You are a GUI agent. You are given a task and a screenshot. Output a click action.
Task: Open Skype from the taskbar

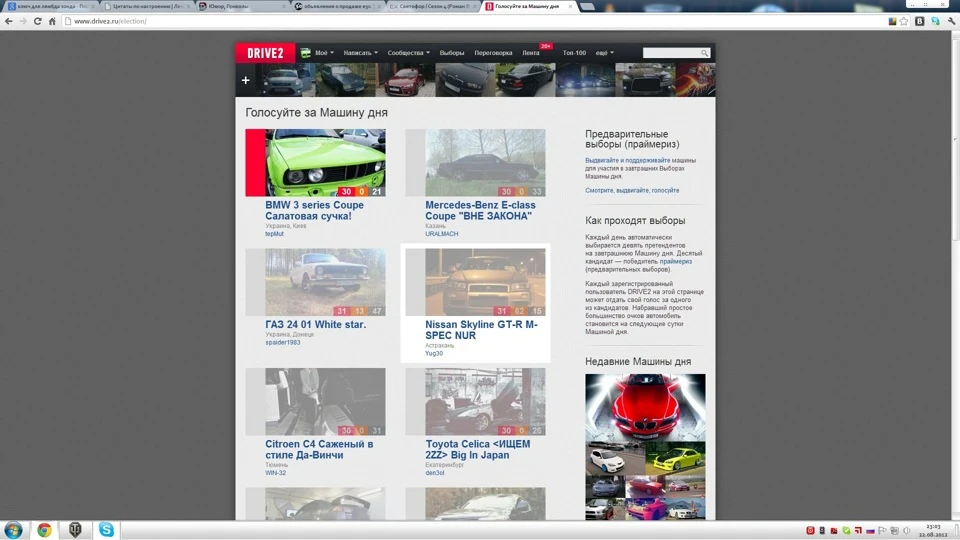(106, 530)
